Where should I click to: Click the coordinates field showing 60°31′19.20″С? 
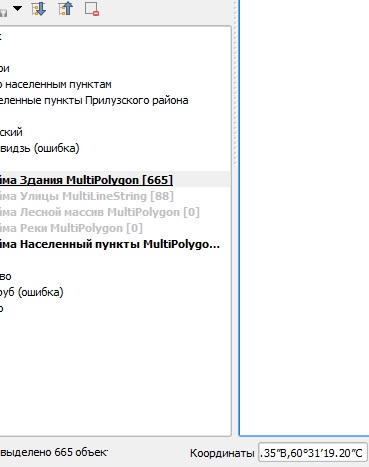313,453
